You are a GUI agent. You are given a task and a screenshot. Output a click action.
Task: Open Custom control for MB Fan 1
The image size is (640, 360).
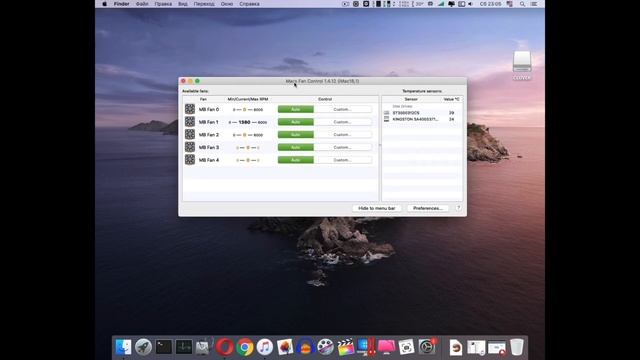point(342,122)
